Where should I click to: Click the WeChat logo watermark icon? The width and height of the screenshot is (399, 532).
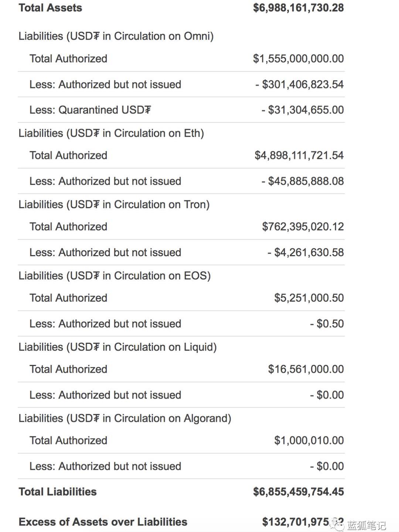[x=337, y=524]
